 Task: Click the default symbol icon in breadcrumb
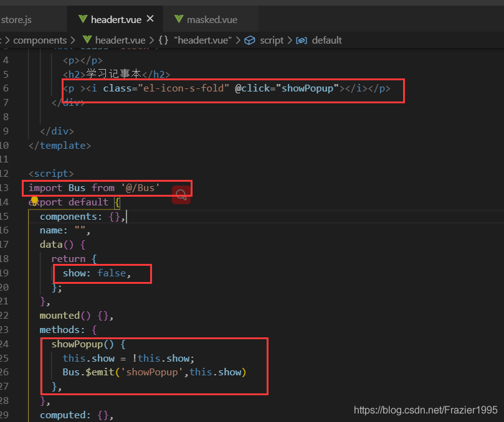[302, 40]
